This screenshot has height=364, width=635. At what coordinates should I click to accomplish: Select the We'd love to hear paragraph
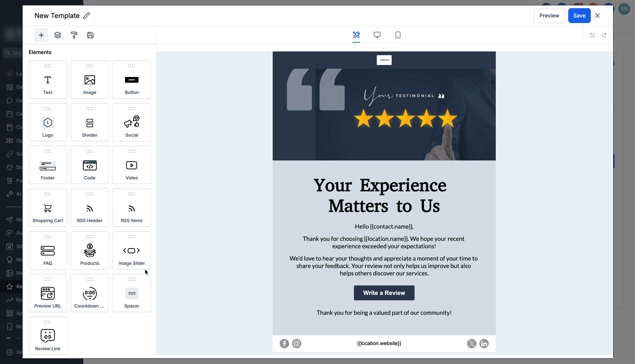(x=384, y=266)
